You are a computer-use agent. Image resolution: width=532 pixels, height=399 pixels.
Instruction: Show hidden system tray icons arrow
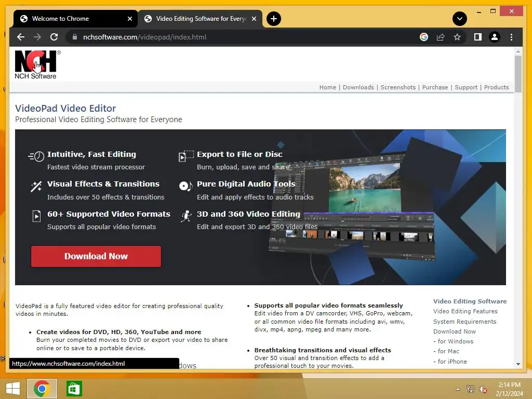[x=458, y=389]
